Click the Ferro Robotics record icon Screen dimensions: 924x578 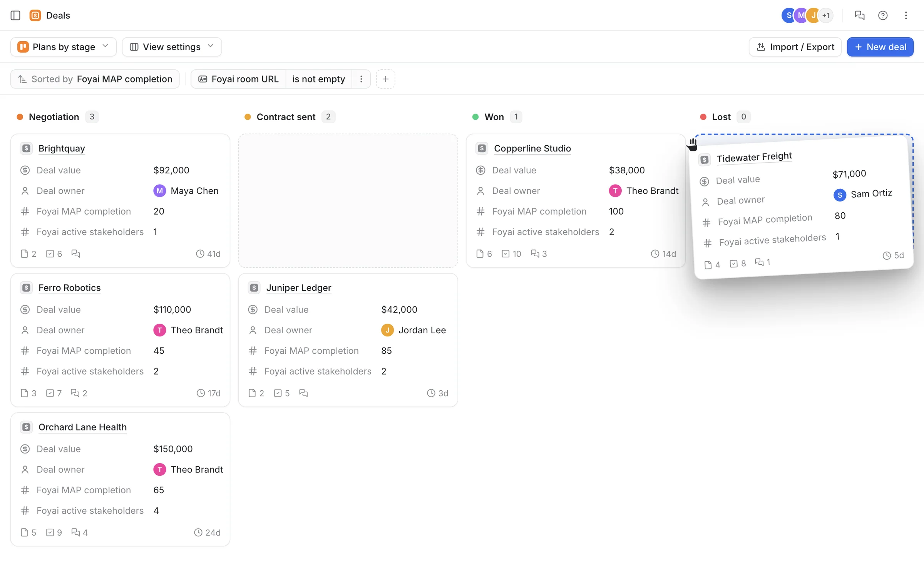point(26,288)
